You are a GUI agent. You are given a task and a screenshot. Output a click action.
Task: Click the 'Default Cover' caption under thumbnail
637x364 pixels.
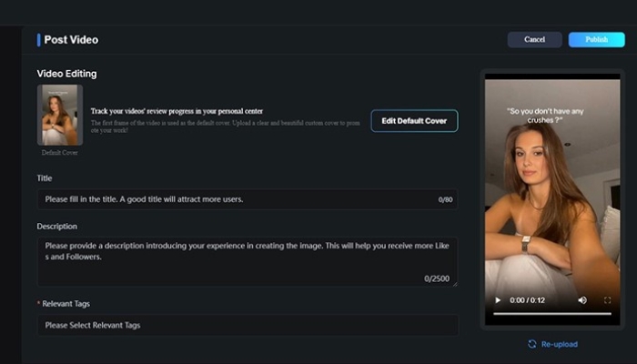coord(60,153)
